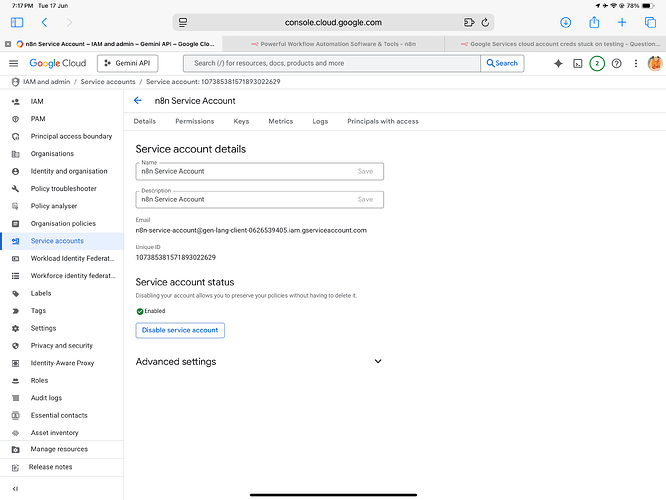Activate Cloud Shell terminal icon
The width and height of the screenshot is (666, 500).
(578, 63)
